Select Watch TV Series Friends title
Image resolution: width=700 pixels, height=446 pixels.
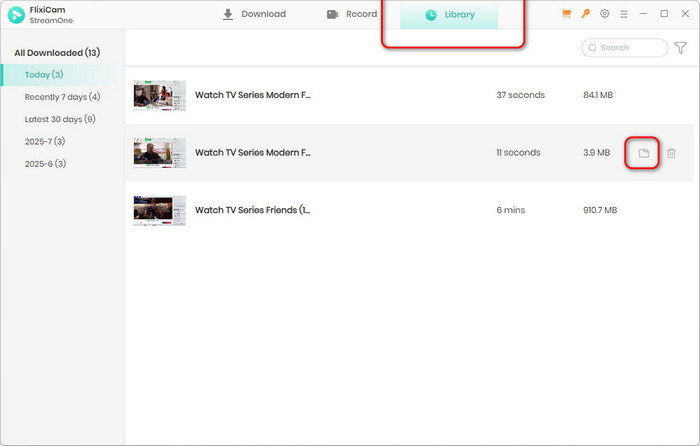(x=252, y=210)
